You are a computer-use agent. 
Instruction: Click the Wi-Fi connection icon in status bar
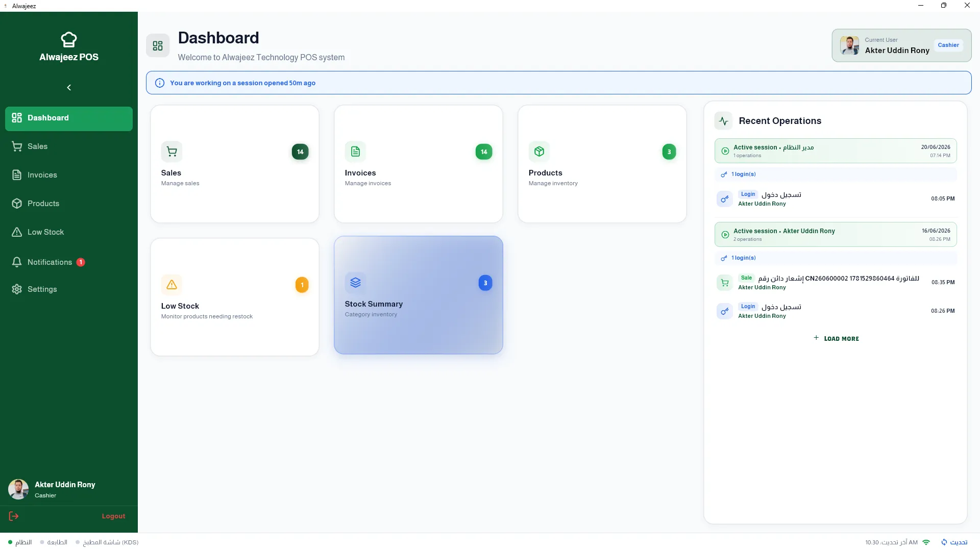point(926,542)
